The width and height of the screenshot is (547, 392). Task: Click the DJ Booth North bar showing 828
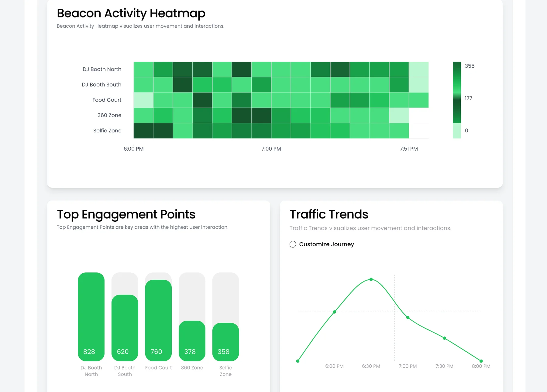91,317
